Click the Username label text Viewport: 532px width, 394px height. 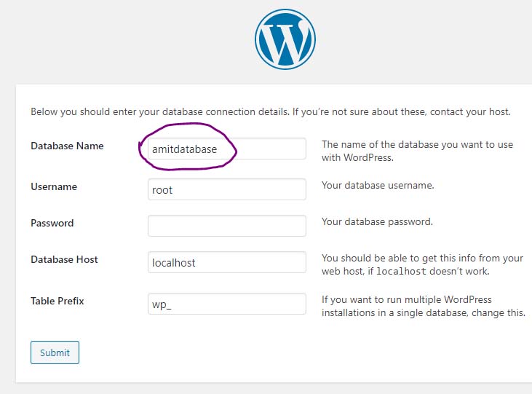tap(54, 186)
